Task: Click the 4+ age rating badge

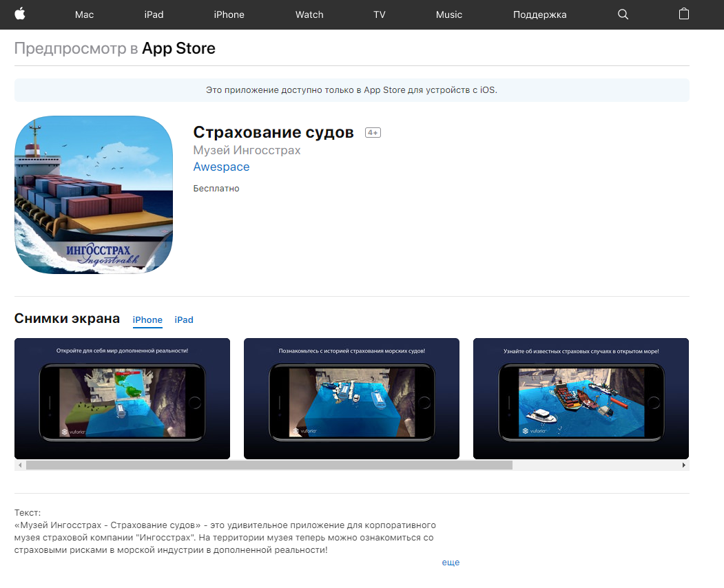Action: pos(373,133)
